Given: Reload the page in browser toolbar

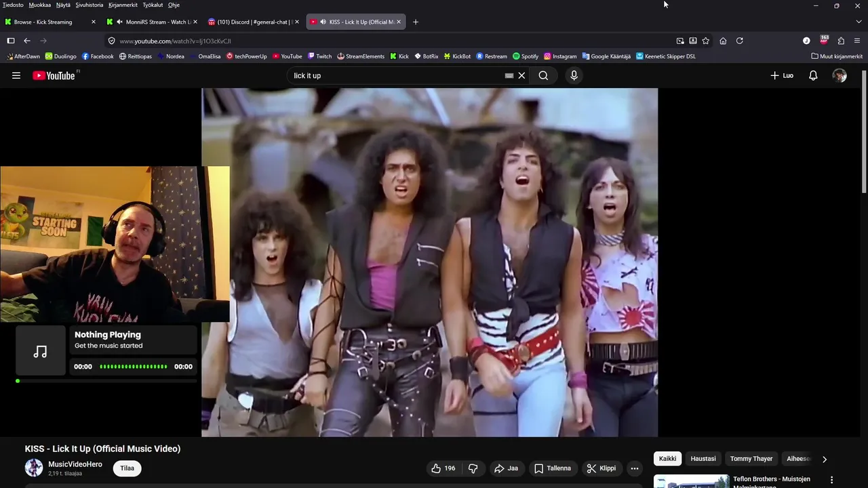Looking at the screenshot, I should [740, 41].
